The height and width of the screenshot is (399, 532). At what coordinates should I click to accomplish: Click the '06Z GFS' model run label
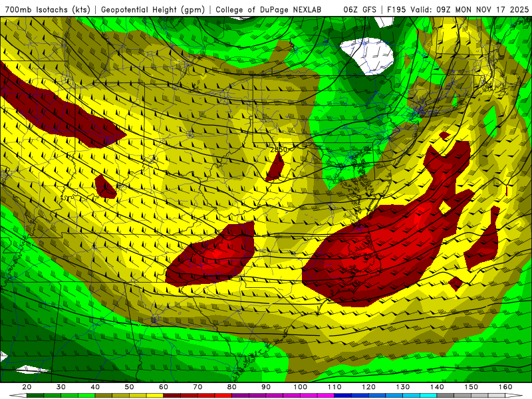tap(360, 10)
